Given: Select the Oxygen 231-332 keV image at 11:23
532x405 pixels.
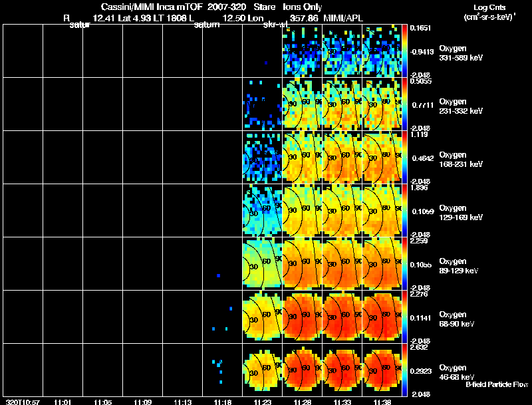Looking at the screenshot, I should 262,104.
